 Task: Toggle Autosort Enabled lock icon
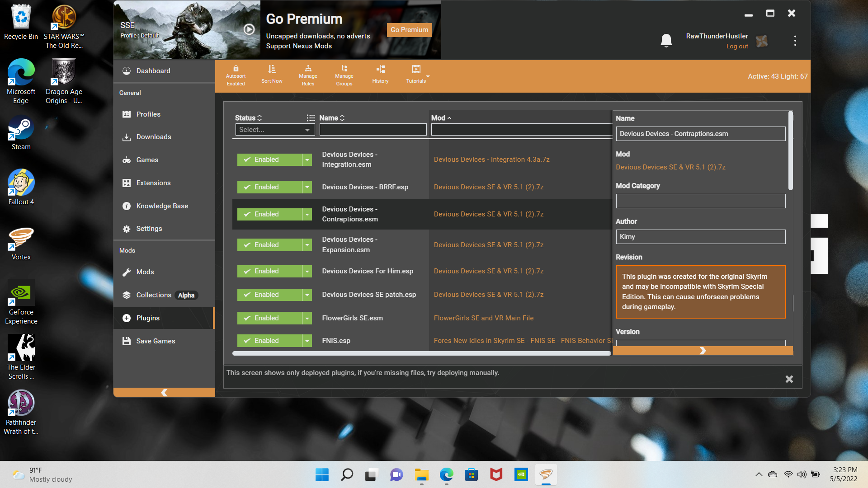point(236,69)
